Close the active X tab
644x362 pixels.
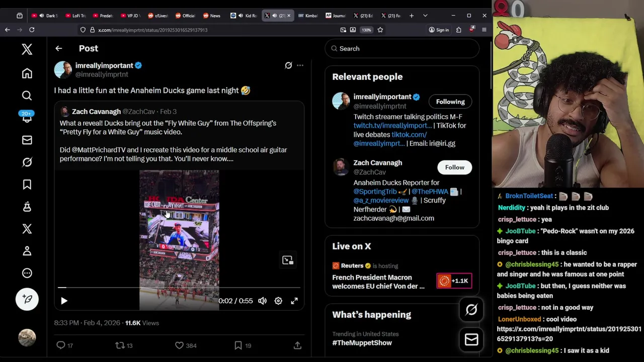tap(288, 16)
